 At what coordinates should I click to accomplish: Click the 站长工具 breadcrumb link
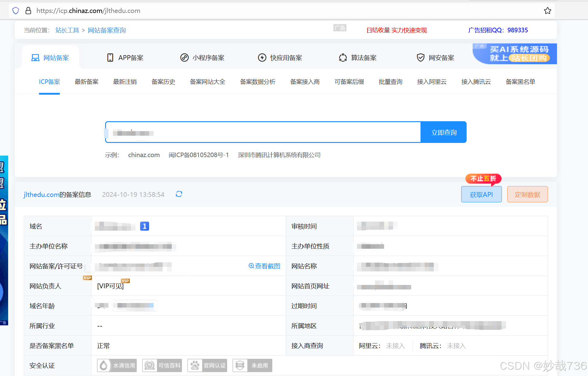click(x=67, y=30)
